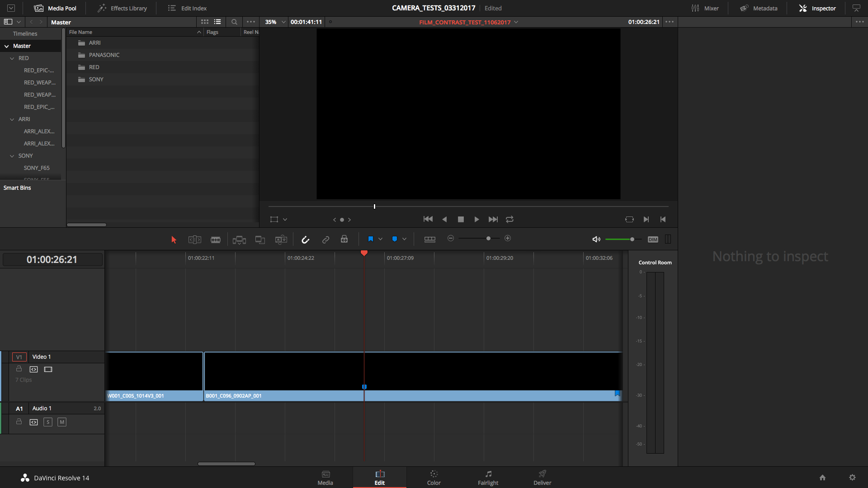Toggle the Linked Selection chain icon

[x=325, y=240]
